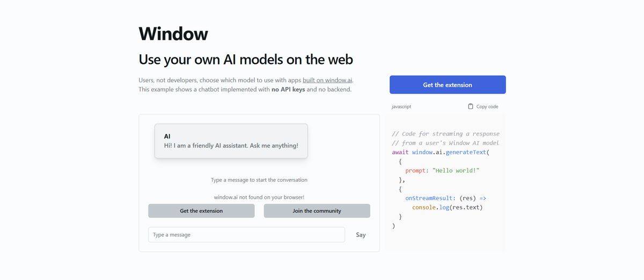
Task: Open the built on window.ai link
Action: tap(327, 80)
